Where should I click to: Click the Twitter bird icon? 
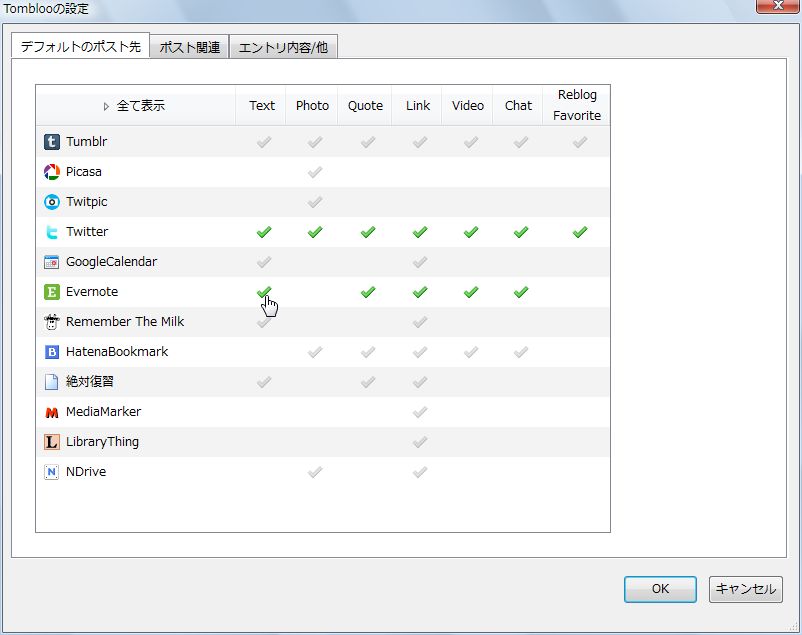[52, 232]
